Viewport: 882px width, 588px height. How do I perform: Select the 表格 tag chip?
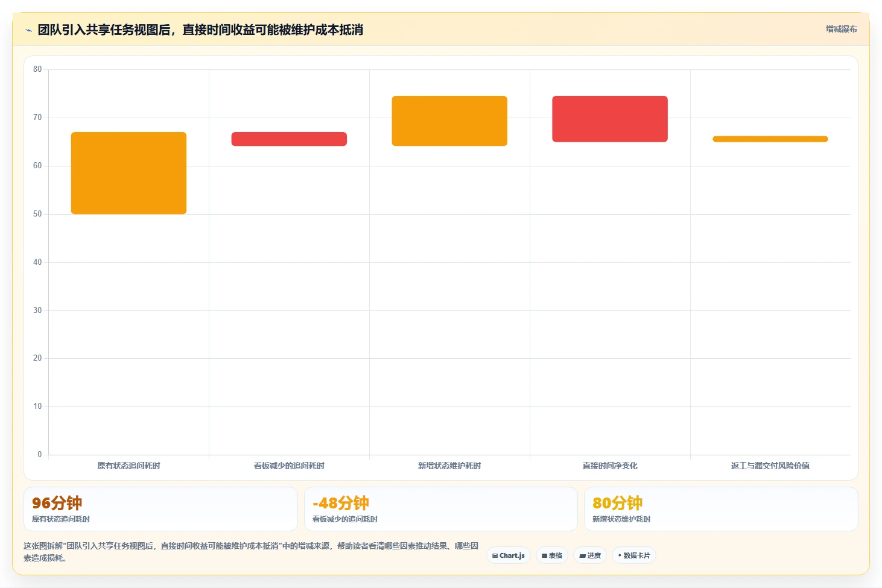click(x=552, y=555)
